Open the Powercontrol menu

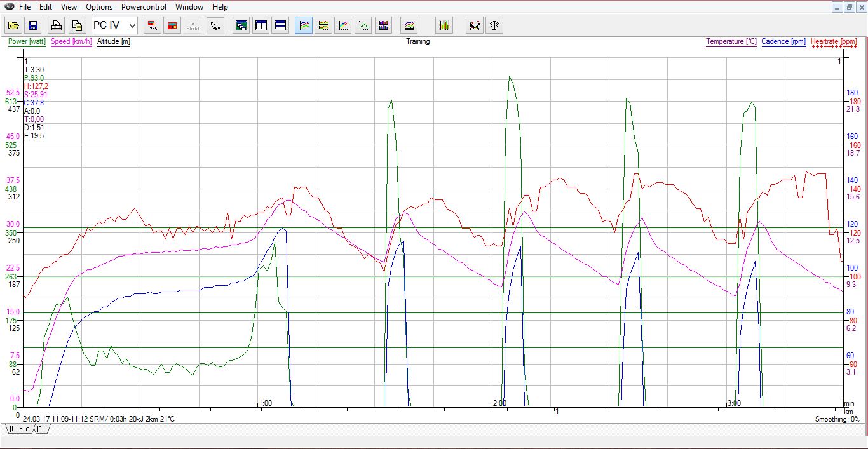(144, 7)
